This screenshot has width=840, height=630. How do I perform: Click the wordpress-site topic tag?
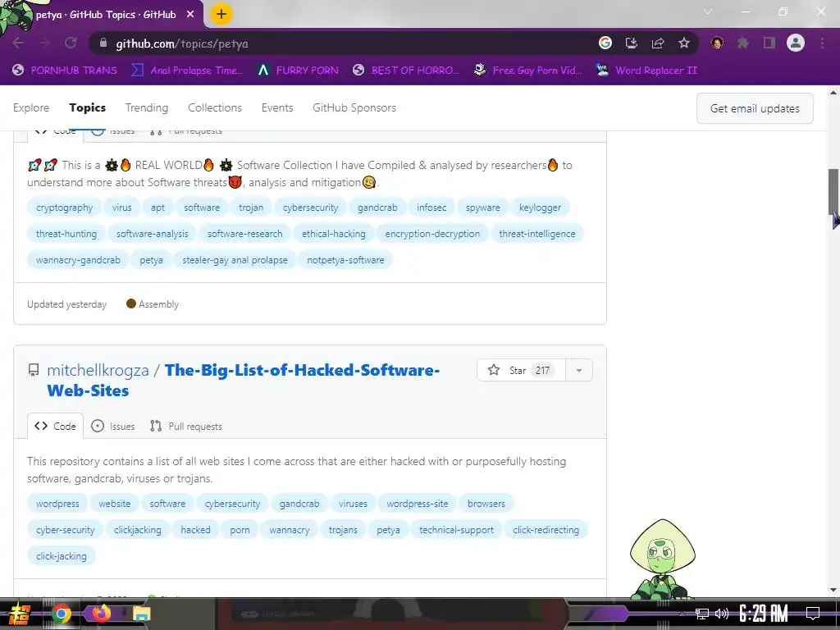418,504
